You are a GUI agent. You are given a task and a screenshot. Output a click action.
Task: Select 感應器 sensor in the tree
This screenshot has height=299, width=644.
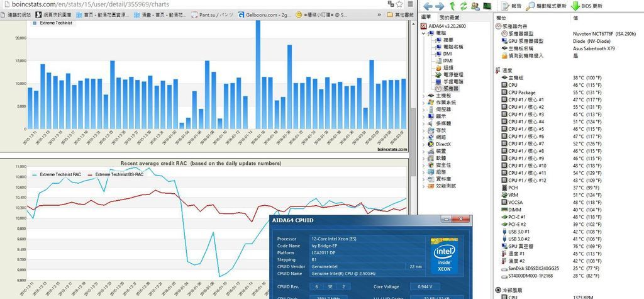450,88
